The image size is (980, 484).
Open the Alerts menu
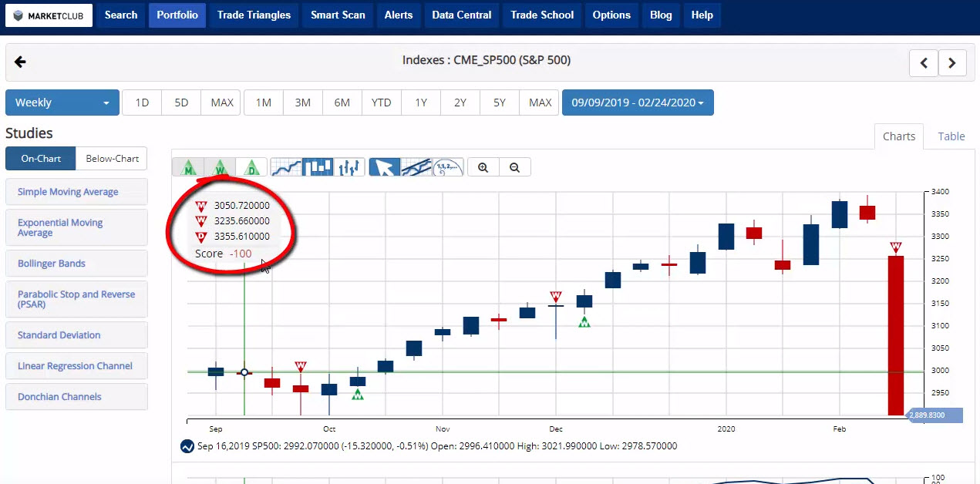pyautogui.click(x=399, y=15)
